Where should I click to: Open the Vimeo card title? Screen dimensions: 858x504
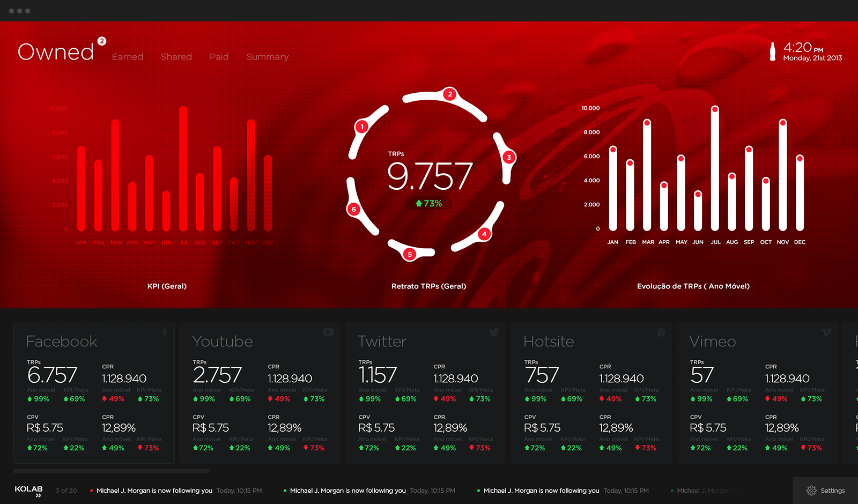click(713, 342)
